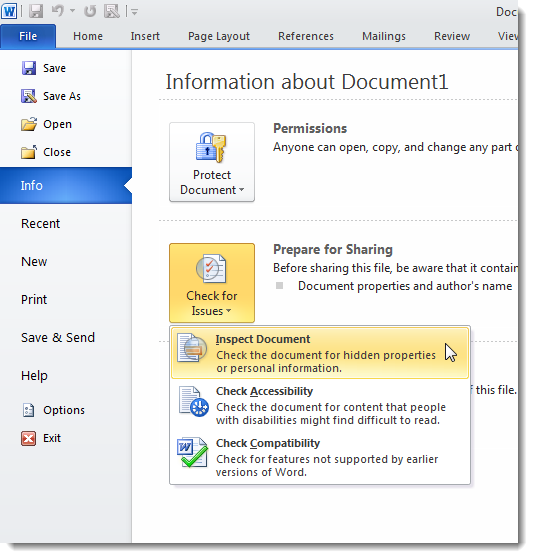The width and height of the screenshot is (533, 558).
Task: Click the Prepare for Sharing heading
Action: [x=333, y=249]
